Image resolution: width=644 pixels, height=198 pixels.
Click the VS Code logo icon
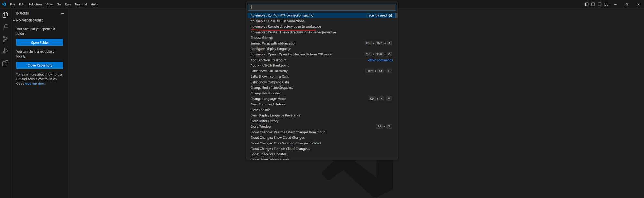4,4
